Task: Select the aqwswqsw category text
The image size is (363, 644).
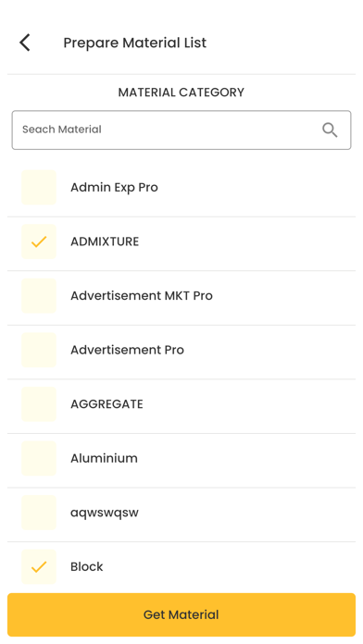Action: click(x=105, y=513)
